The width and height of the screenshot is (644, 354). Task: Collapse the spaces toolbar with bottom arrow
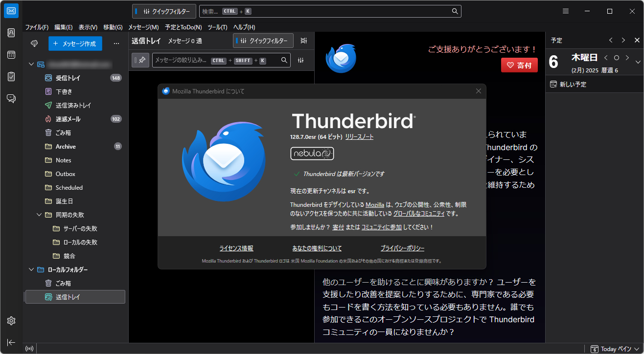(x=11, y=342)
